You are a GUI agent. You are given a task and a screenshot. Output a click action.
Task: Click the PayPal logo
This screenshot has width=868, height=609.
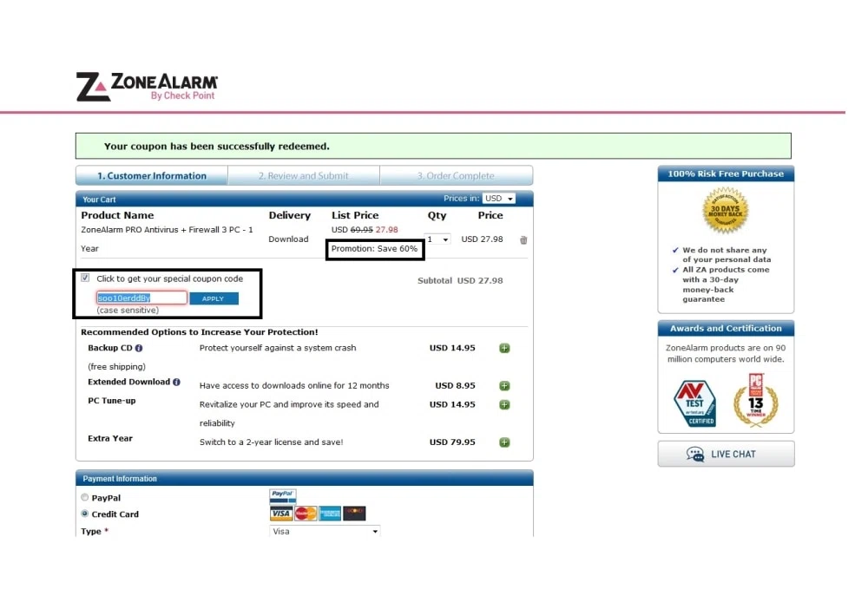click(x=283, y=495)
